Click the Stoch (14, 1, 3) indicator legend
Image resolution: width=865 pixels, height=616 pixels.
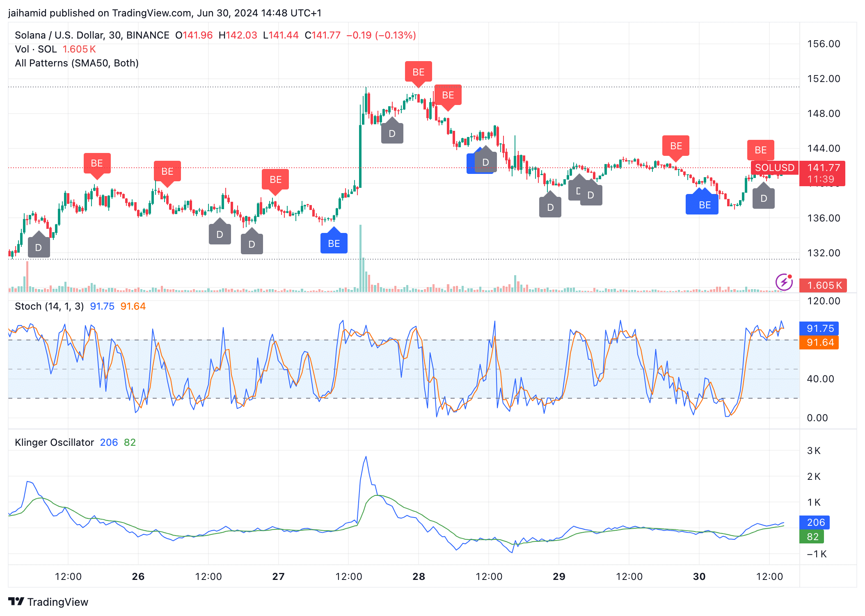(x=49, y=306)
